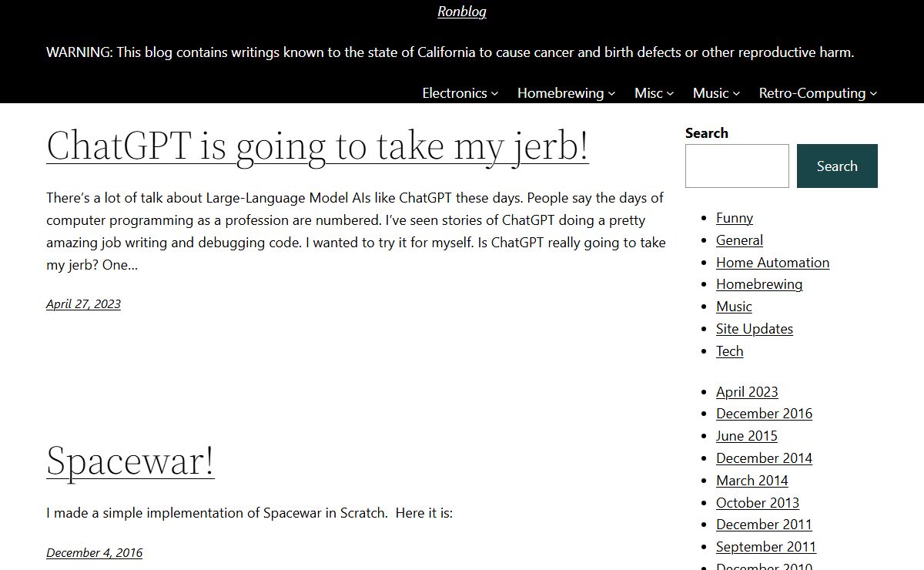Open the October 2013 archive link
The image size is (924, 570).
click(758, 503)
